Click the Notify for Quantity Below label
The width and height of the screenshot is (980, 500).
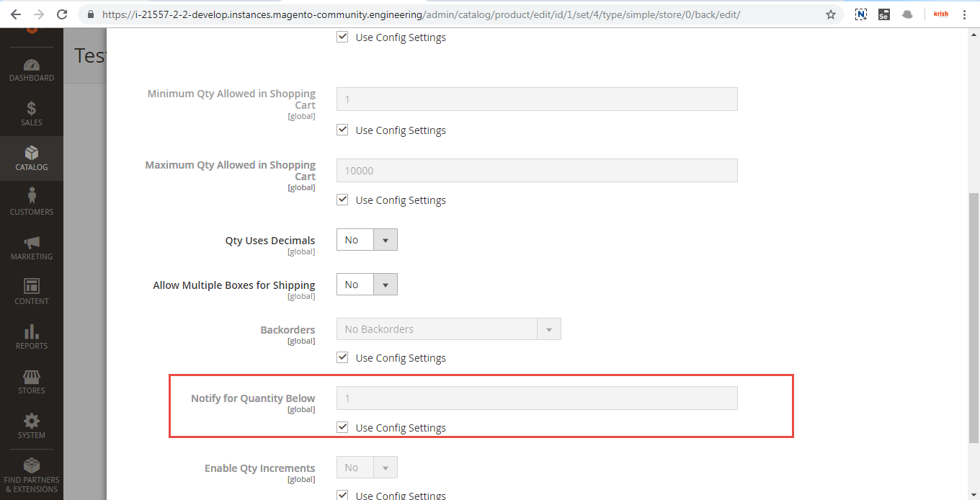tap(253, 398)
